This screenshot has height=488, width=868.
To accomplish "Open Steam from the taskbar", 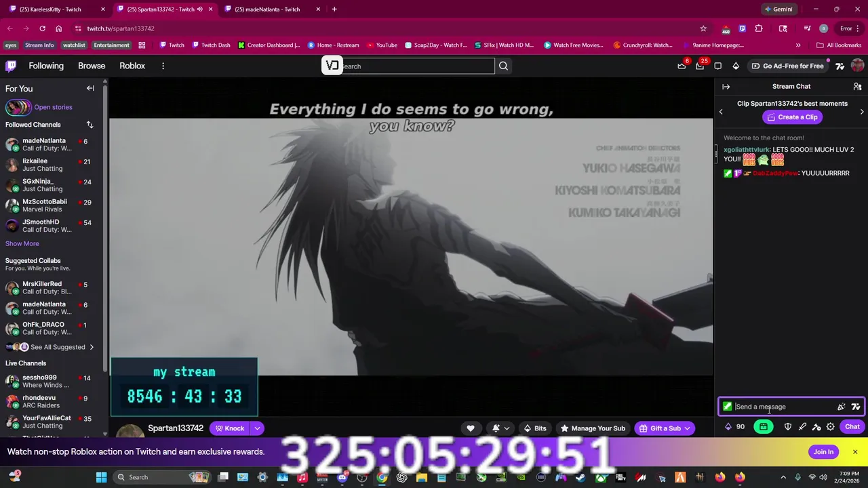I will [x=580, y=477].
